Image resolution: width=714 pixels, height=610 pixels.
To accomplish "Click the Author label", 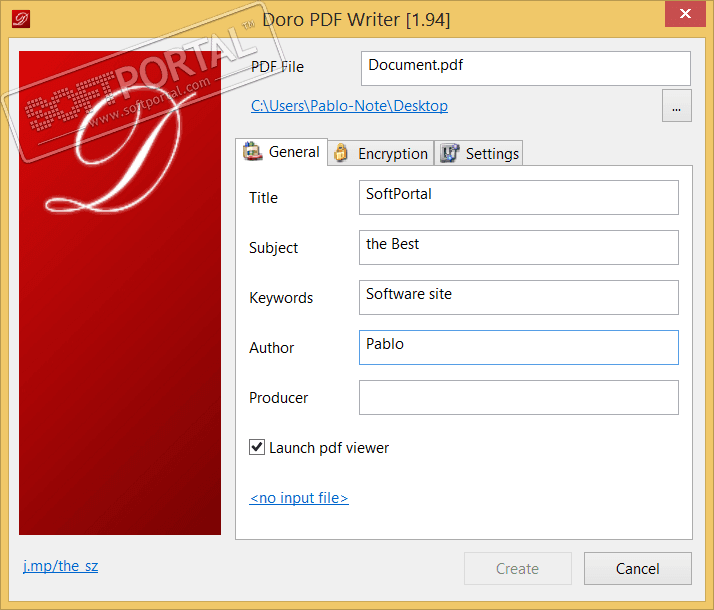I will pos(271,347).
